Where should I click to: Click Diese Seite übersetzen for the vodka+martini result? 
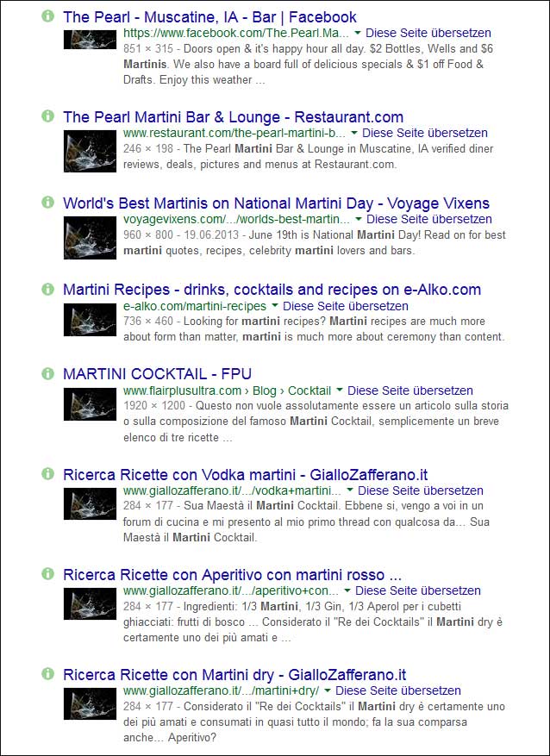coord(421,490)
